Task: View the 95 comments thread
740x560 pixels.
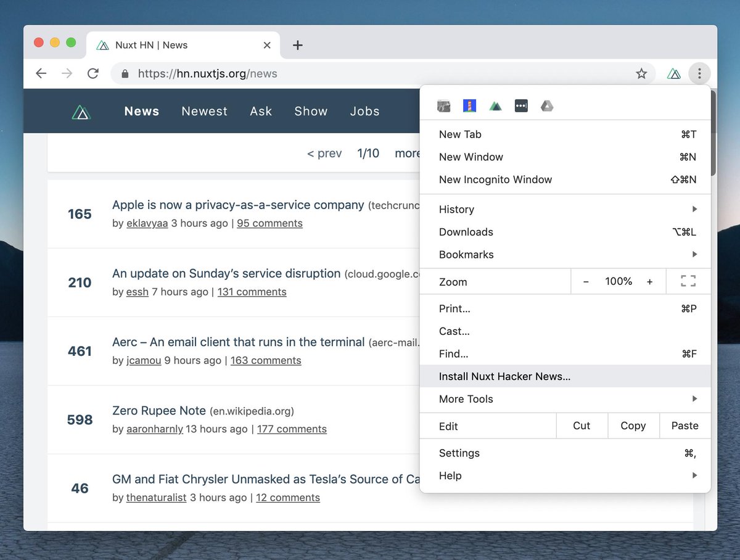Action: (x=269, y=223)
